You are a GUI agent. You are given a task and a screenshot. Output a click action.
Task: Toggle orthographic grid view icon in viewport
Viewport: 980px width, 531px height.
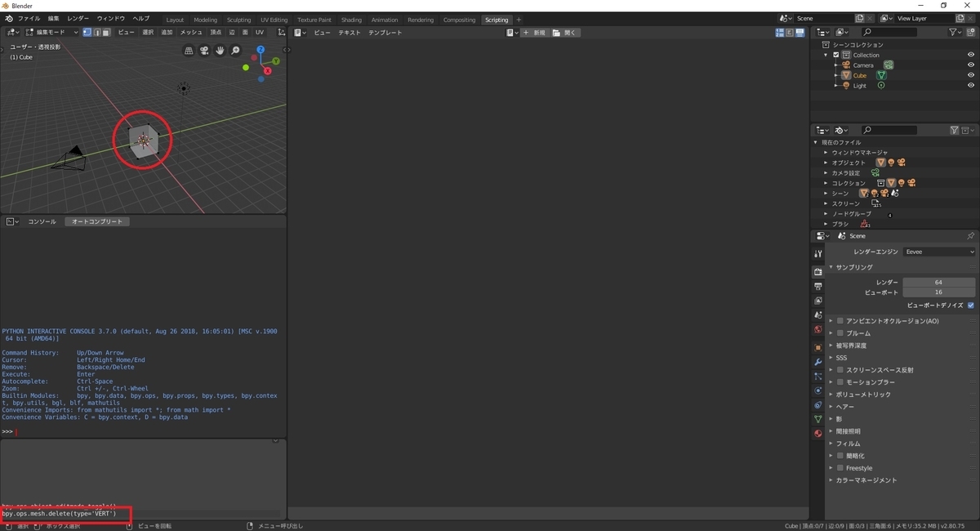[189, 51]
